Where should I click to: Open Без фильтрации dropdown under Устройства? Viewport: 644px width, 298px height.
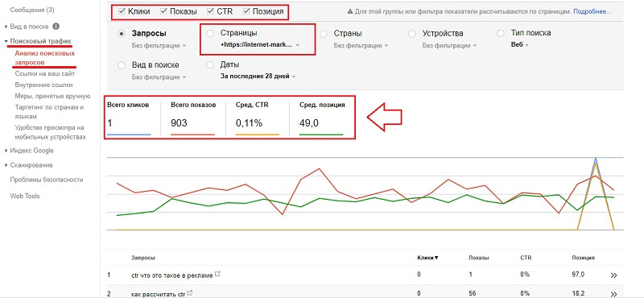click(x=450, y=45)
